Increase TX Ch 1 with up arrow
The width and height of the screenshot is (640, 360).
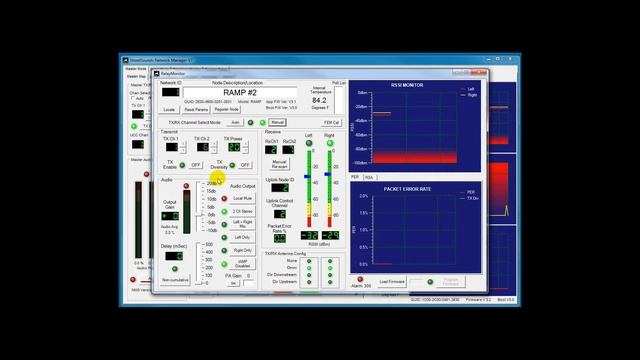183,144
